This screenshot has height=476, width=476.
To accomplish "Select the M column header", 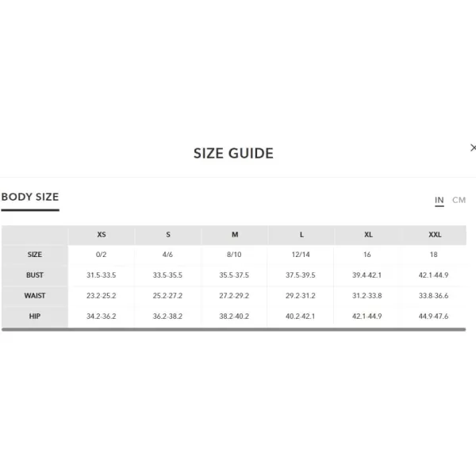I will click(x=235, y=235).
